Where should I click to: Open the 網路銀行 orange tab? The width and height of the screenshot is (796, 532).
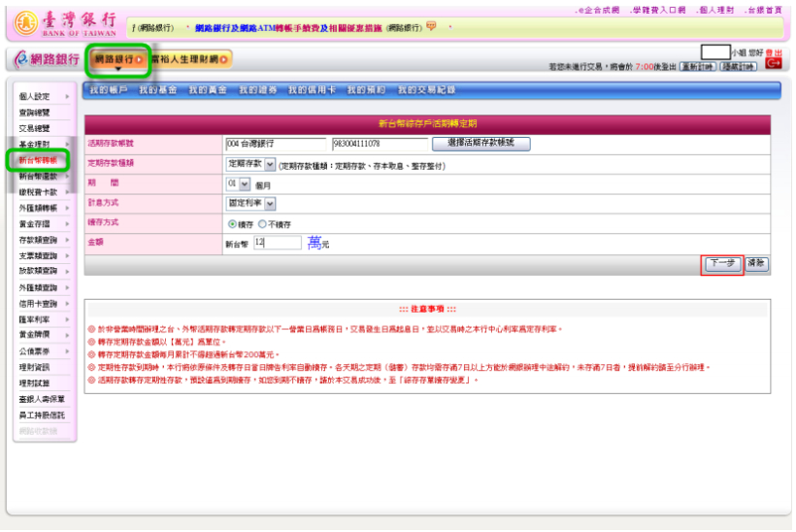tap(118, 59)
